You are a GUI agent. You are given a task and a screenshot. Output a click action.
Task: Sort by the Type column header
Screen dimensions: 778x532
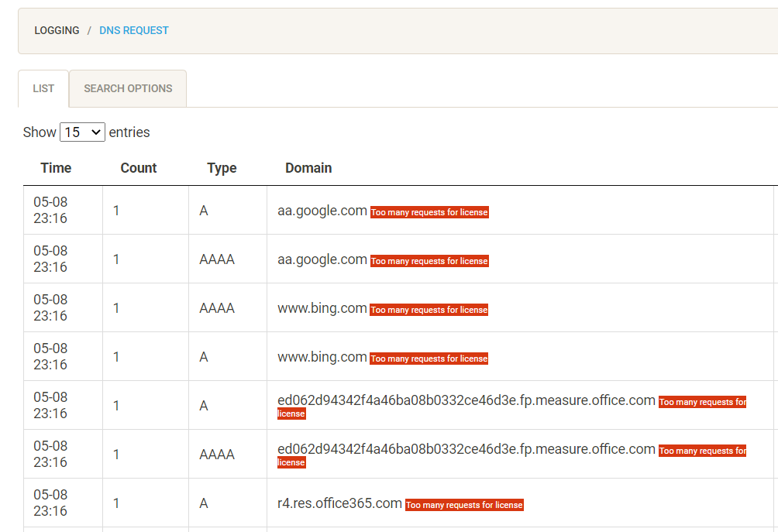point(222,168)
